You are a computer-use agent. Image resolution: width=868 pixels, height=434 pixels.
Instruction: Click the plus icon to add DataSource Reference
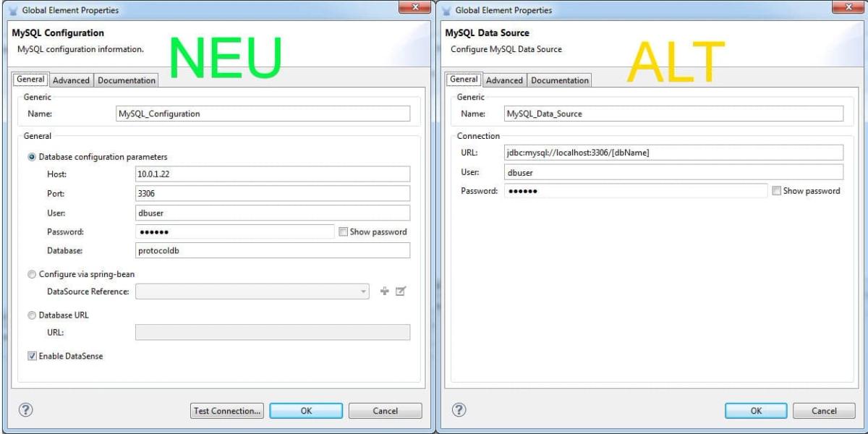(x=385, y=292)
